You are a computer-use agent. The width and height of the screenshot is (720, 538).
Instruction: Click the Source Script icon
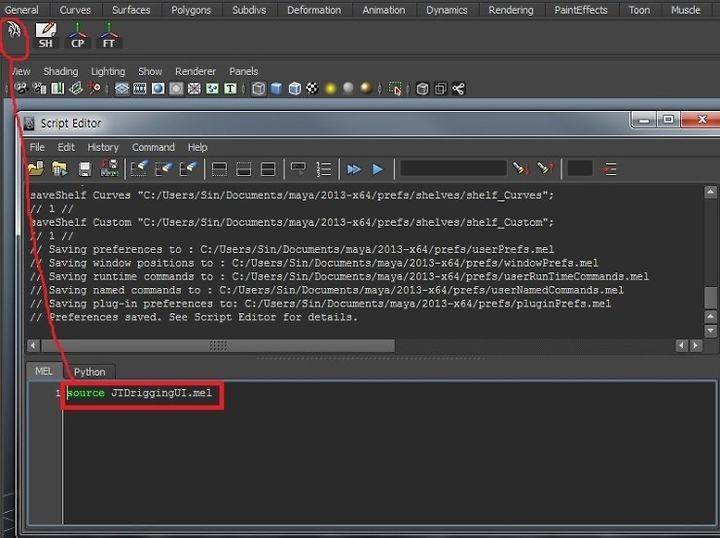pyautogui.click(x=60, y=169)
